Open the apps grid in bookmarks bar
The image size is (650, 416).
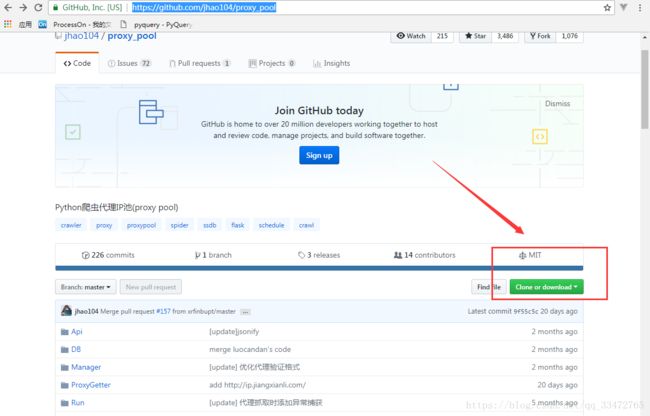[7, 24]
